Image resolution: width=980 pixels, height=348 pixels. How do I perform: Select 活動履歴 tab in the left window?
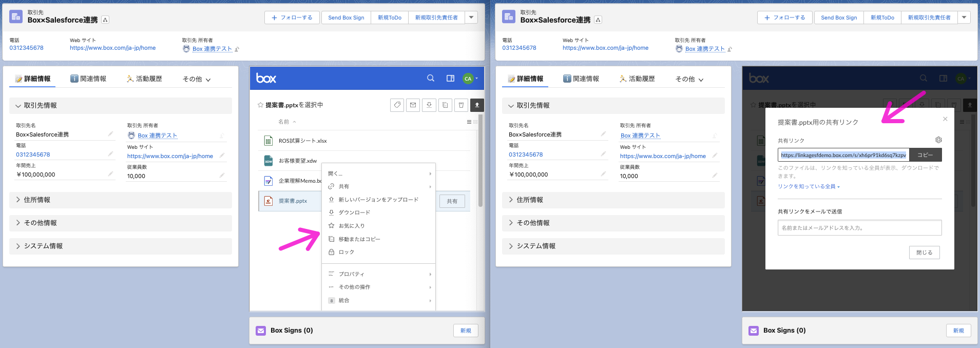pos(144,79)
